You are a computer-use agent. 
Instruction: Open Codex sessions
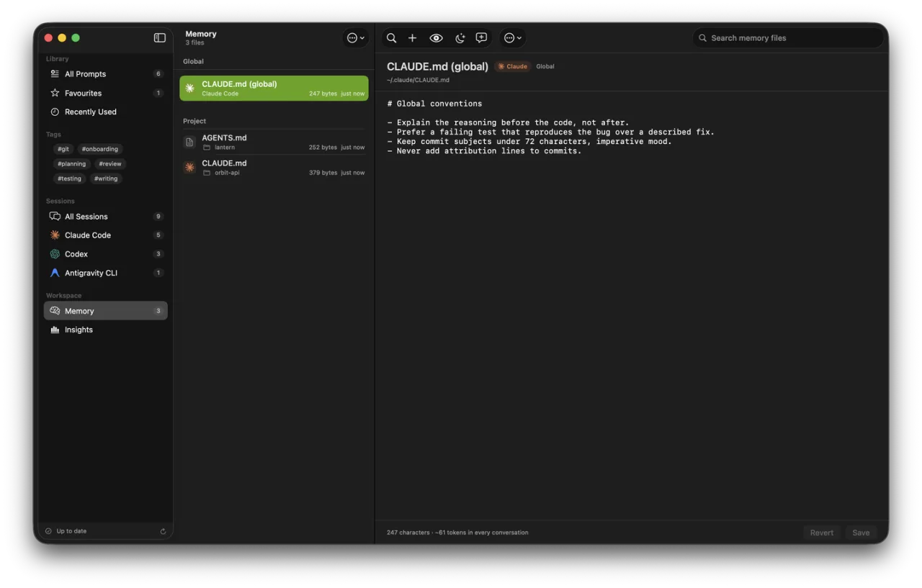(106, 253)
